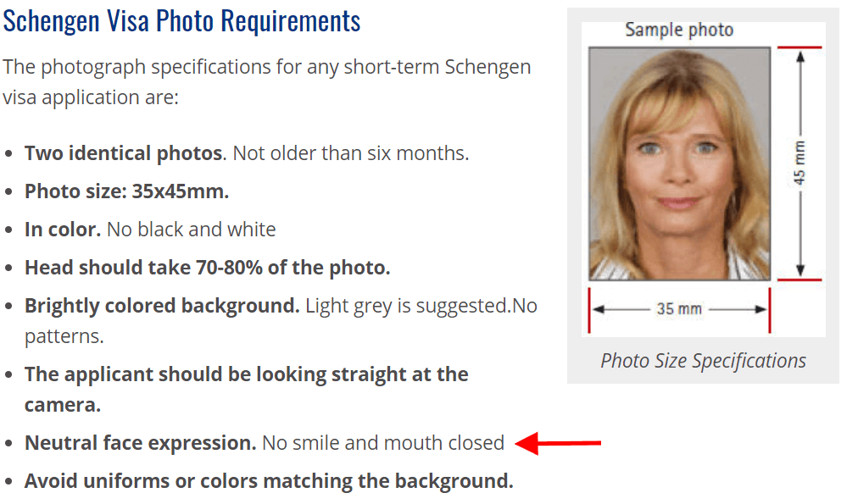The width and height of the screenshot is (858, 504).
Task: Click the 35 mm width dimension arrow
Action: pos(680,309)
